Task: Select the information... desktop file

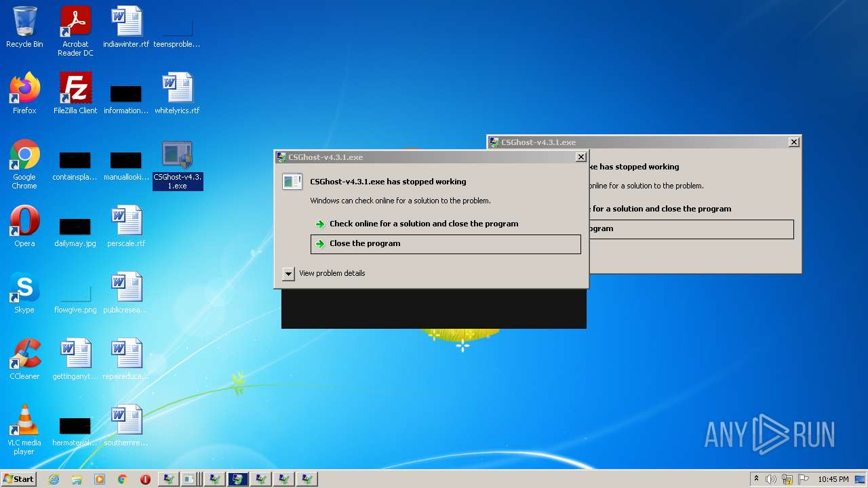Action: tap(126, 99)
